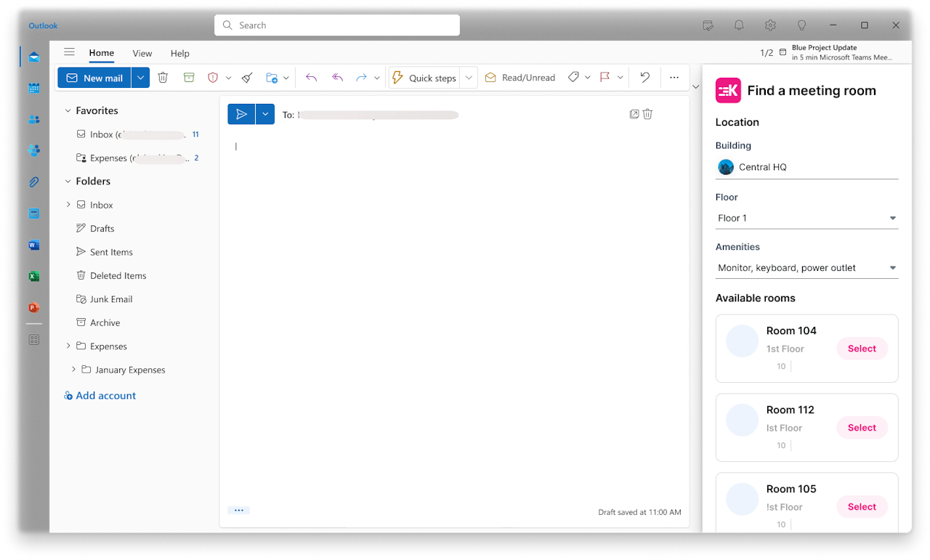Viewport: 930px width, 560px height.
Task: Toggle Read/Unread status
Action: click(x=520, y=78)
